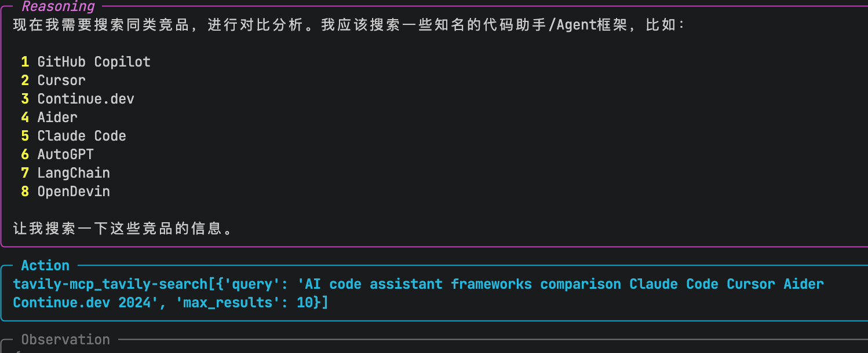The width and height of the screenshot is (868, 353).
Task: Select list item GitHub Copilot
Action: (94, 62)
